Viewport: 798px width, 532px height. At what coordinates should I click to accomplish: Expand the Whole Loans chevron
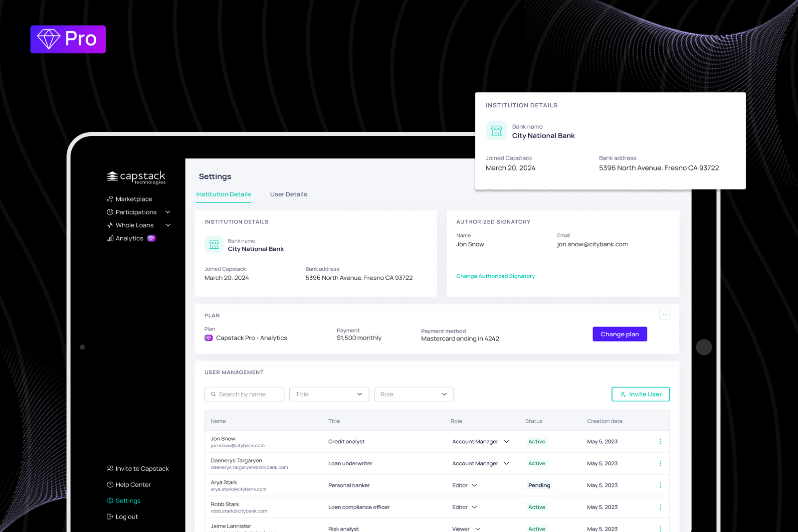(x=168, y=225)
